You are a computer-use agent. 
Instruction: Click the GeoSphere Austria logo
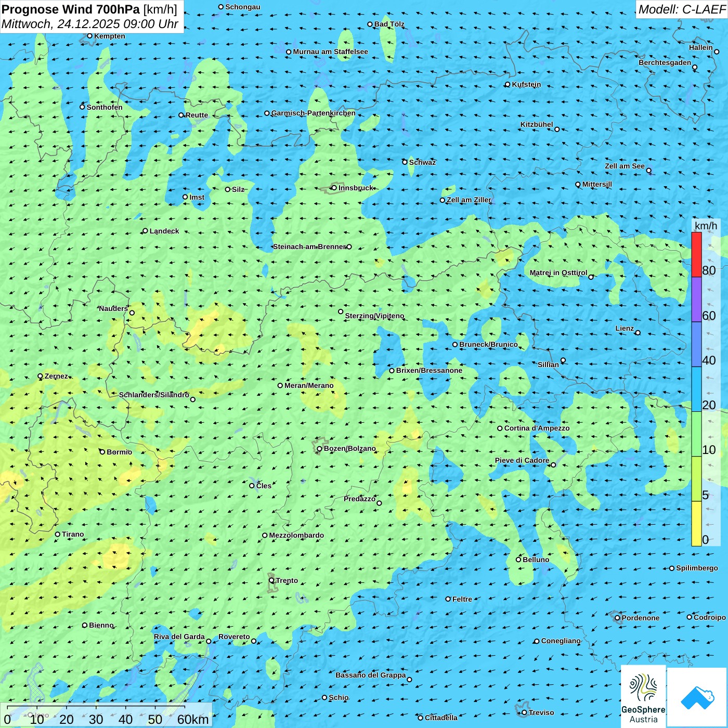pos(643,696)
